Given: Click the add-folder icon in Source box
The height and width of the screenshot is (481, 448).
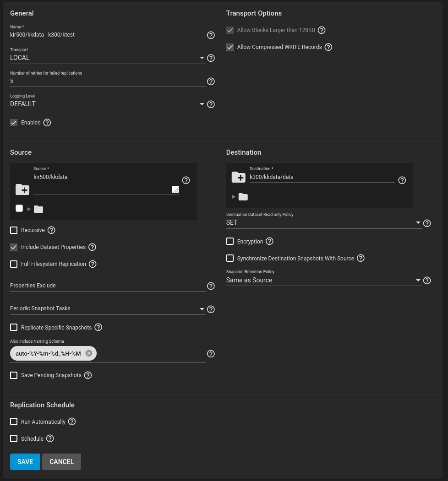Looking at the screenshot, I should (x=22, y=189).
